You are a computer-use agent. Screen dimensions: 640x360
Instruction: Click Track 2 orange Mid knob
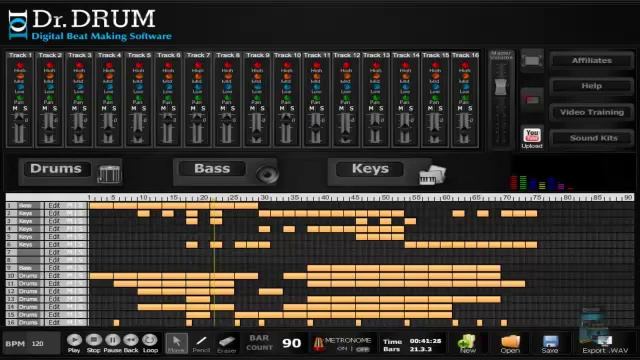[49, 76]
